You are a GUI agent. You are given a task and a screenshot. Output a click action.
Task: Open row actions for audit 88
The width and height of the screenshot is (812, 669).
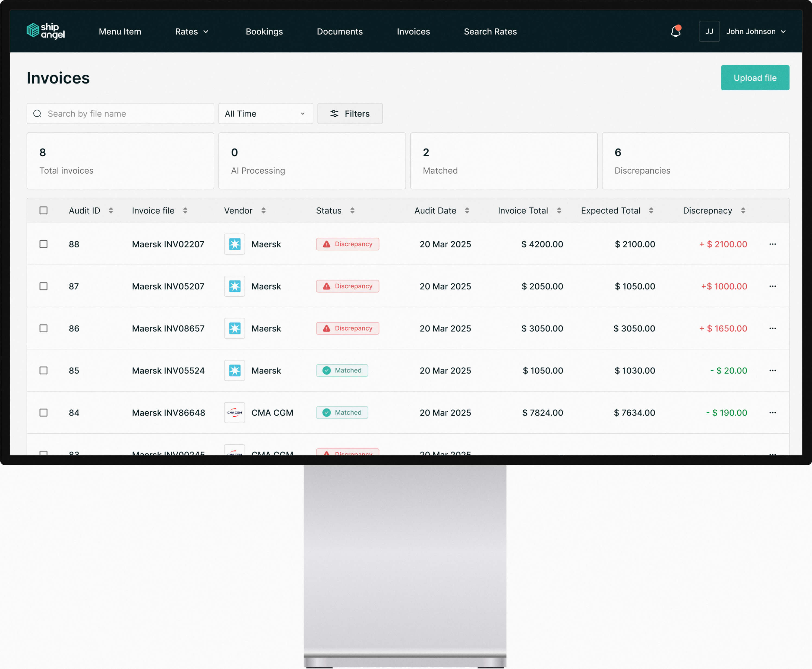click(x=772, y=244)
